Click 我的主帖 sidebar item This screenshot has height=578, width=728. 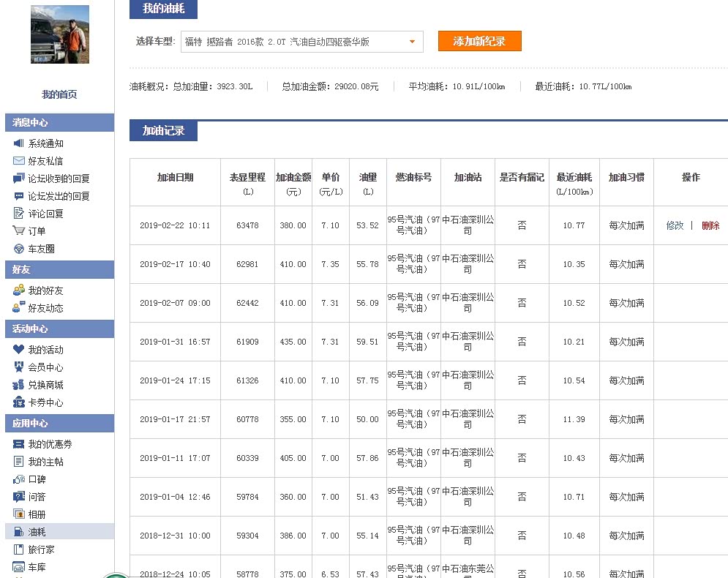pyautogui.click(x=45, y=462)
